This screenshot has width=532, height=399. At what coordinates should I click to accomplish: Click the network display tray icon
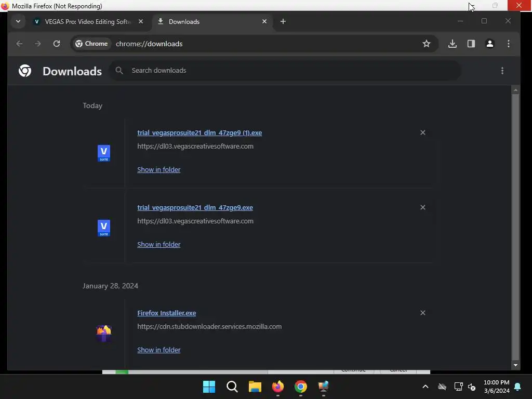tap(458, 387)
